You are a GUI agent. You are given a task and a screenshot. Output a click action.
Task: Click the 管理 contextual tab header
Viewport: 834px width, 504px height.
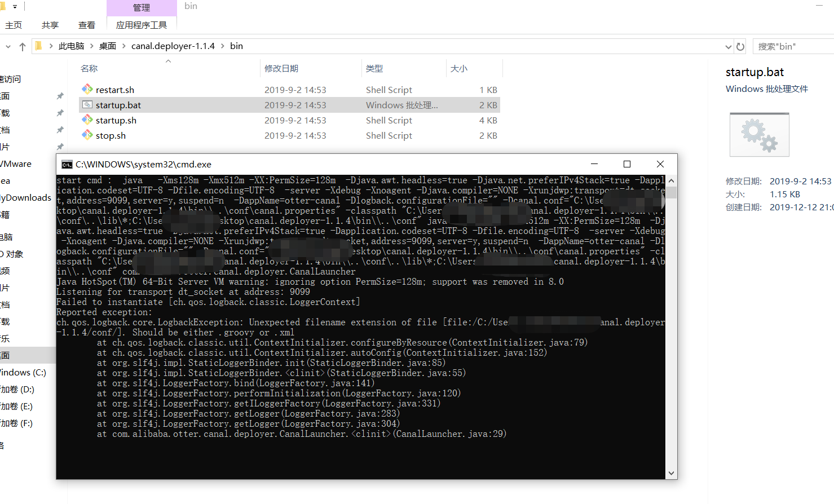tap(142, 7)
